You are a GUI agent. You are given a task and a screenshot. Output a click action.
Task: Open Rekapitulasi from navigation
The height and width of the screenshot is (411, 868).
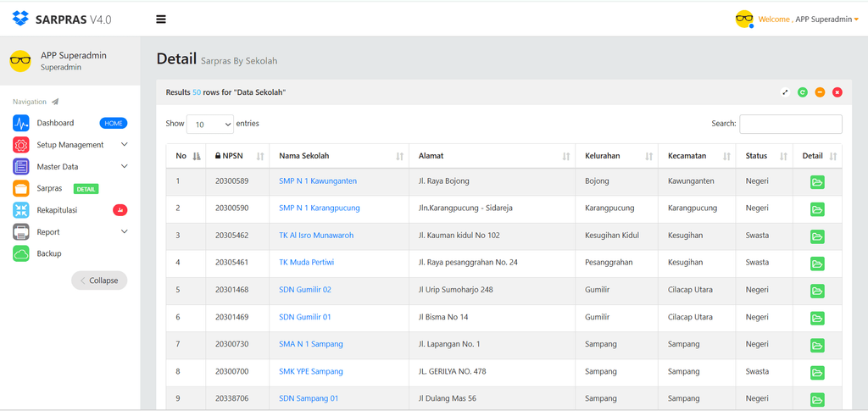click(x=57, y=210)
